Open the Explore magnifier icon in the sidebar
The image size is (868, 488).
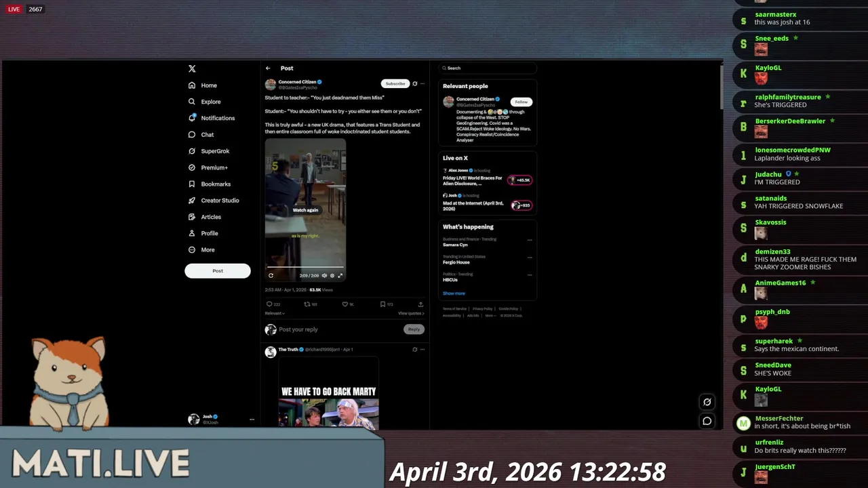(192, 102)
